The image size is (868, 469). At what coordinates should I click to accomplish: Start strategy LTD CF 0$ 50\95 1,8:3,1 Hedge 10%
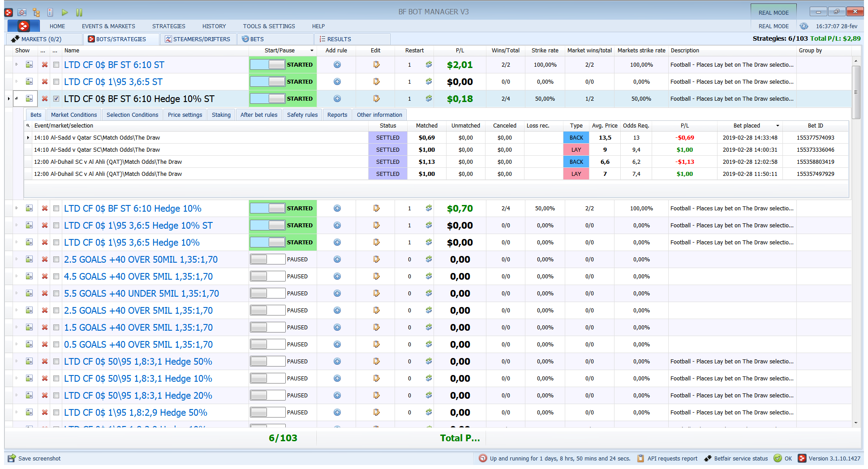point(267,378)
